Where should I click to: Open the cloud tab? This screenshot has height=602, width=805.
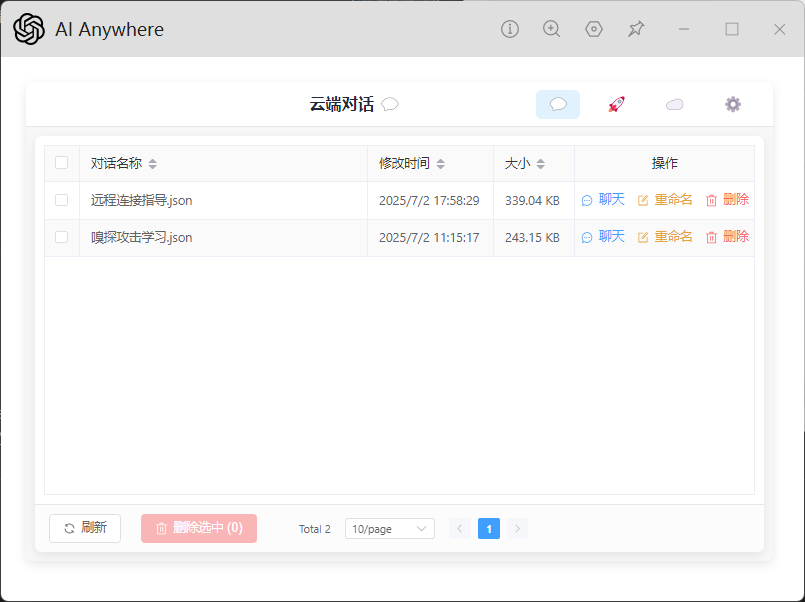675,104
